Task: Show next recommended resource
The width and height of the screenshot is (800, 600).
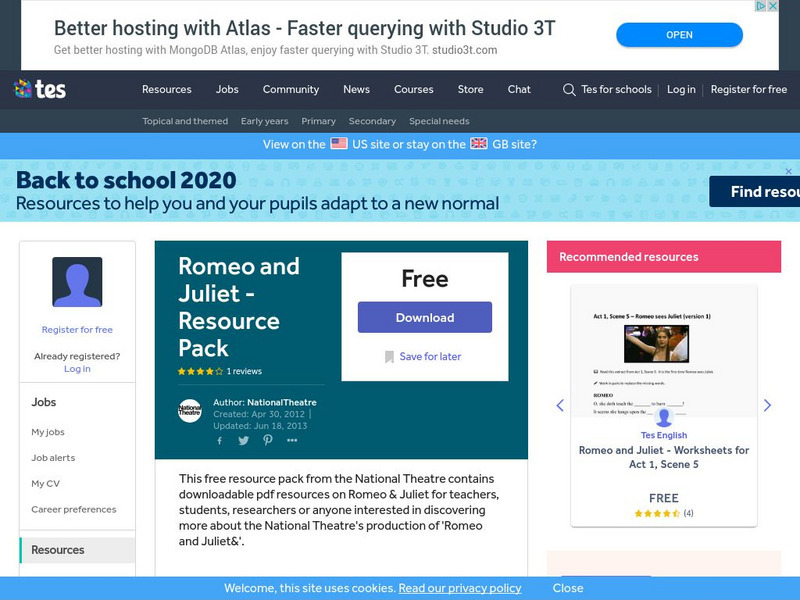Action: tap(768, 406)
